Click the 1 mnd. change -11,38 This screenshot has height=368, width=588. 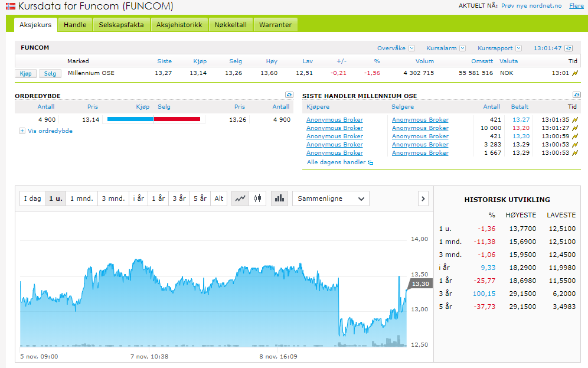pyautogui.click(x=485, y=242)
